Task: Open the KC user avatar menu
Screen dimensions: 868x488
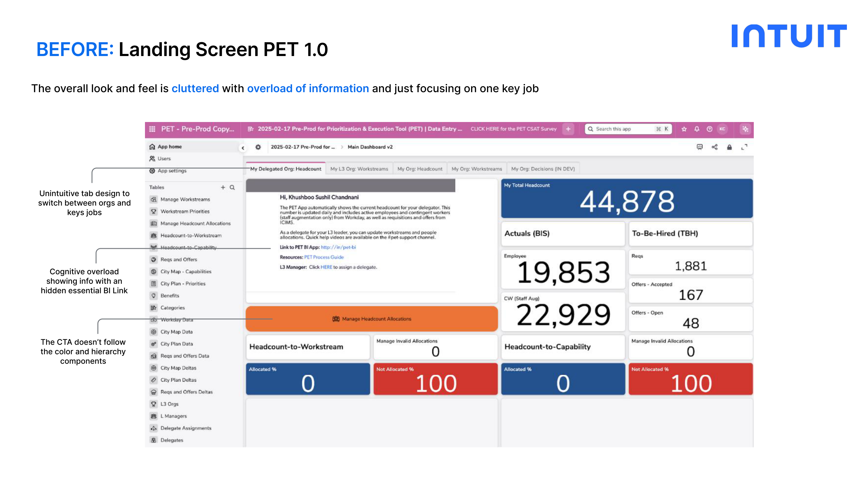Action: click(722, 129)
